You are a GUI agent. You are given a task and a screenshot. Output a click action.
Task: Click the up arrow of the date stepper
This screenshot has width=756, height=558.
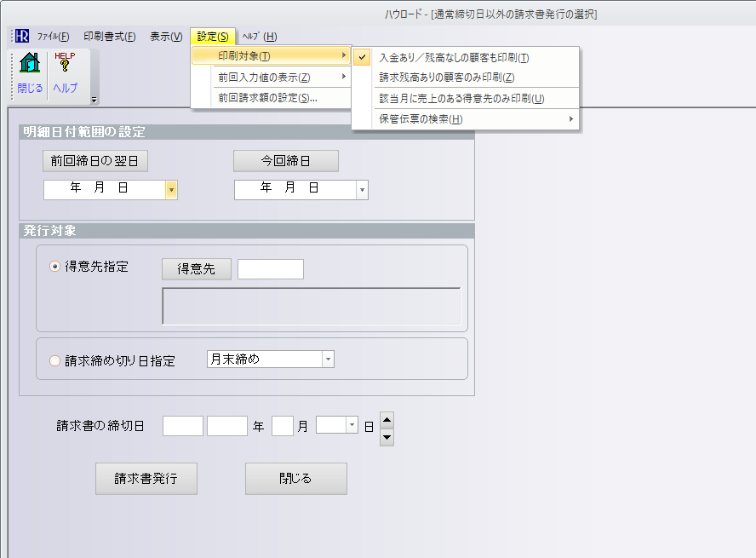coord(387,419)
